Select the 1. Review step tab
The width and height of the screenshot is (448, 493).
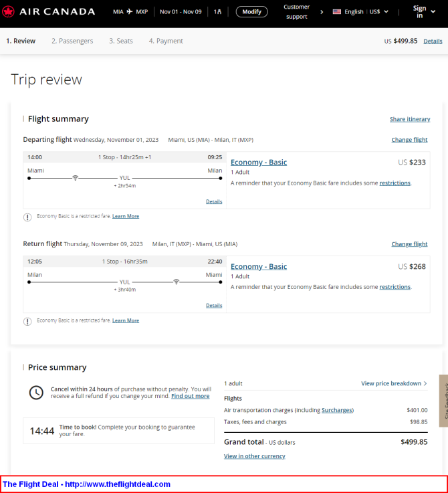21,41
